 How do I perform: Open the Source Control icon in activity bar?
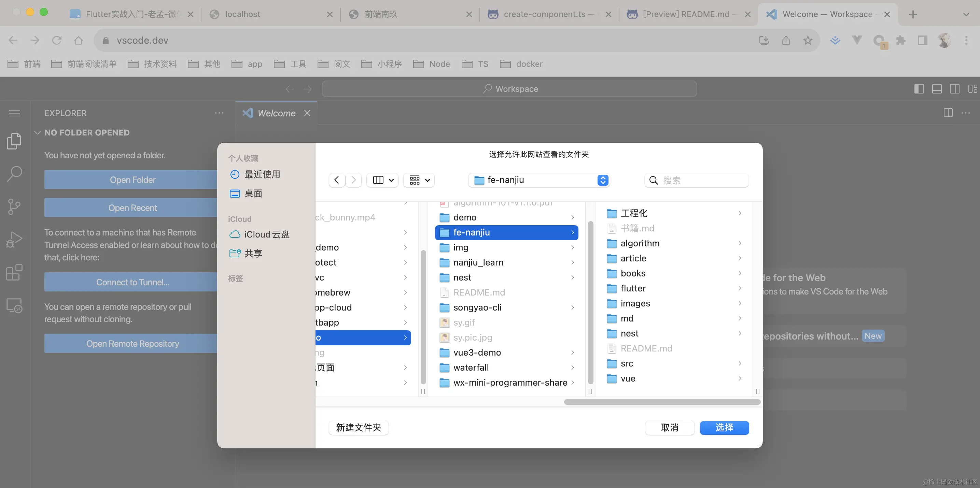14,207
